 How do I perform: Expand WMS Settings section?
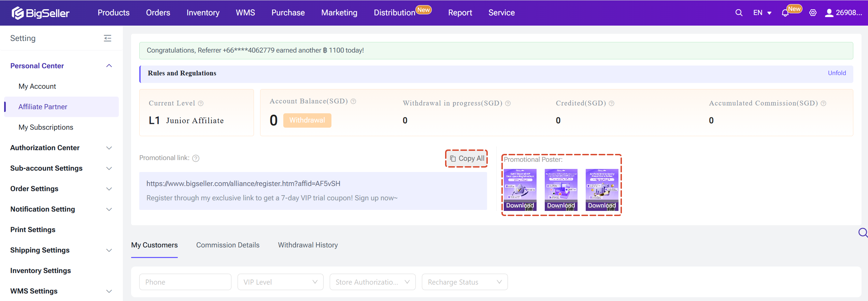[x=109, y=291]
